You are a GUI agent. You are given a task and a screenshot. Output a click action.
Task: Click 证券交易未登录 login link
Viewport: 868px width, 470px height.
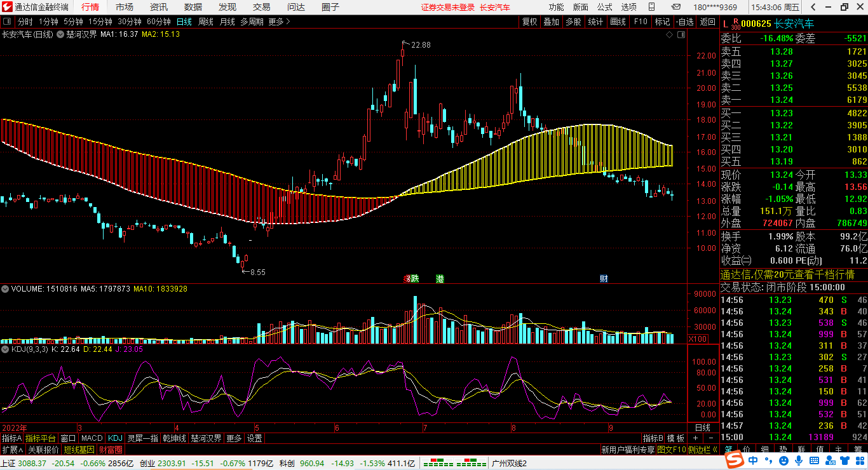click(448, 7)
